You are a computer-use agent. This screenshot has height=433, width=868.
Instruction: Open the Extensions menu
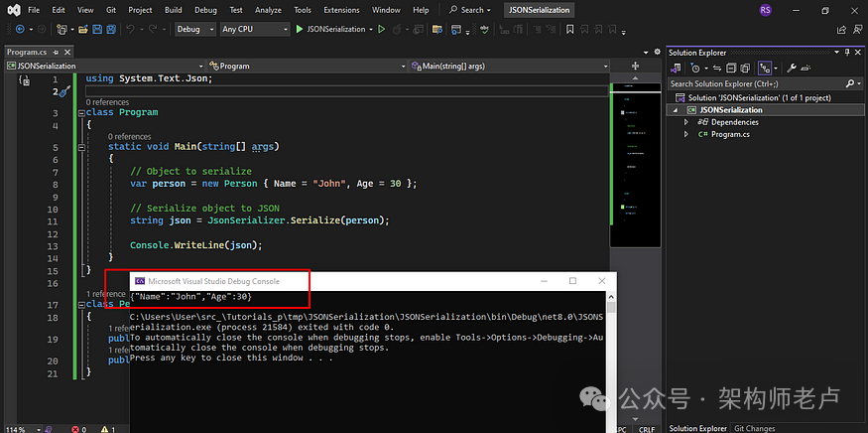pos(341,10)
